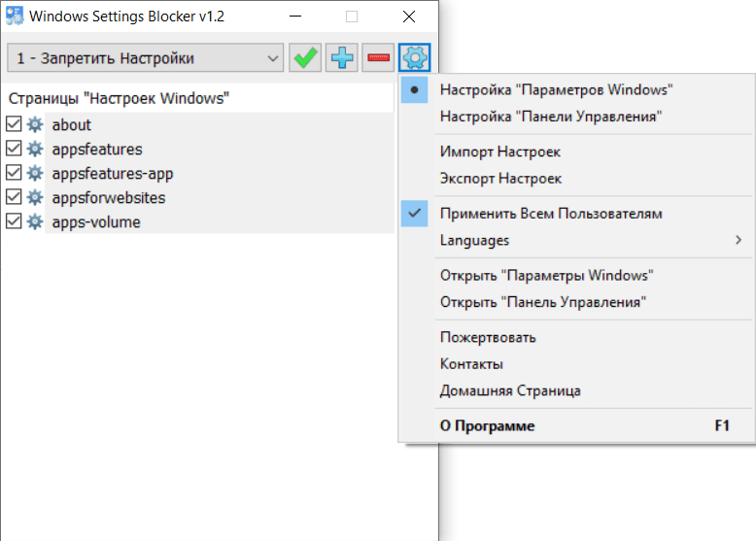The image size is (756, 541).
Task: Click the Страницы "Настроек Windows" column header
Action: pyautogui.click(x=197, y=98)
